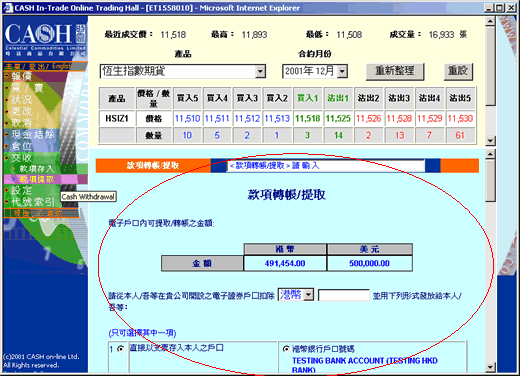Open the 港幣 currency dropdown
Image resolution: width=520 pixels, height=376 pixels.
click(x=296, y=295)
